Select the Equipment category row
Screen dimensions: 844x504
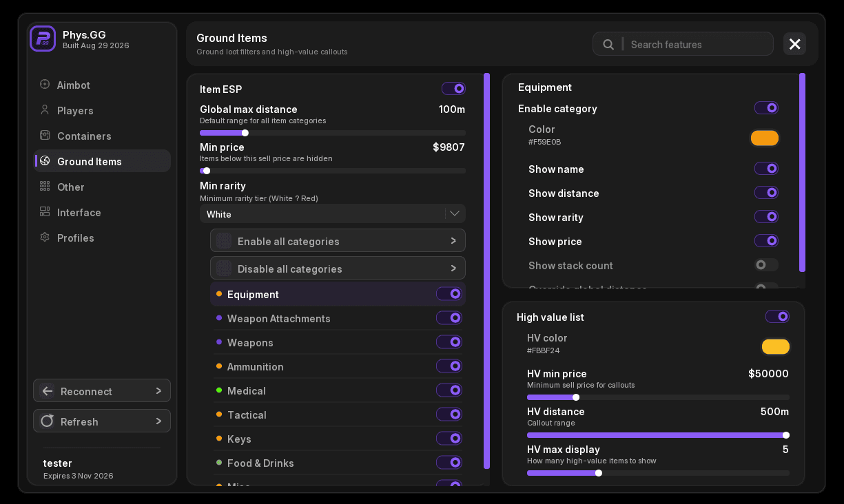(x=338, y=294)
